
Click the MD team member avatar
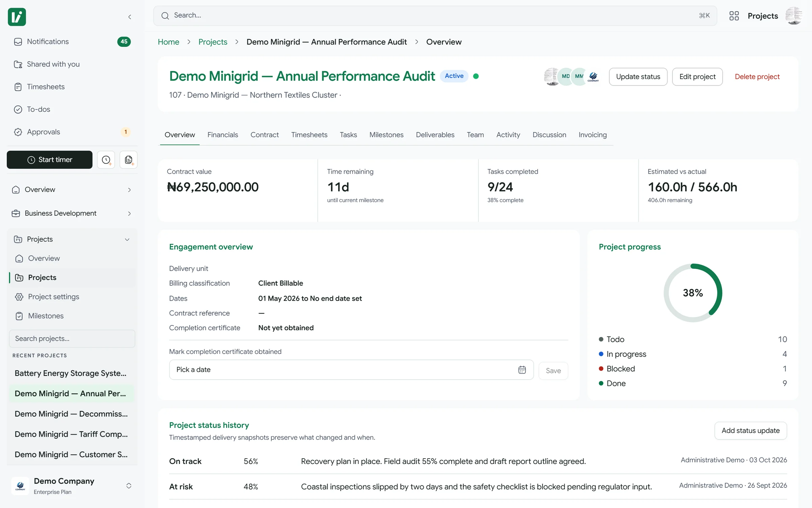click(x=566, y=77)
